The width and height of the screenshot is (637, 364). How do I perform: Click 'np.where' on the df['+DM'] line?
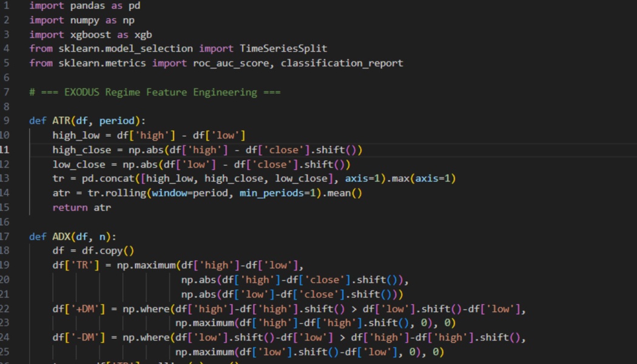click(146, 309)
